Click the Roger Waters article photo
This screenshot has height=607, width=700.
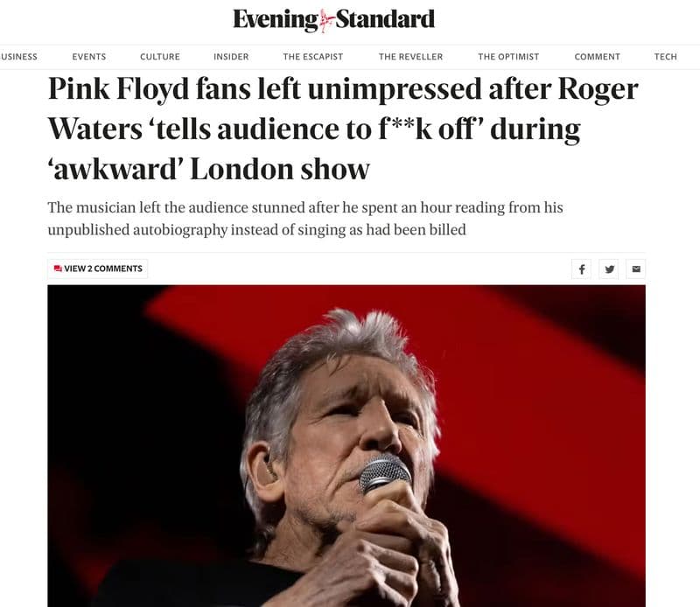(x=346, y=446)
